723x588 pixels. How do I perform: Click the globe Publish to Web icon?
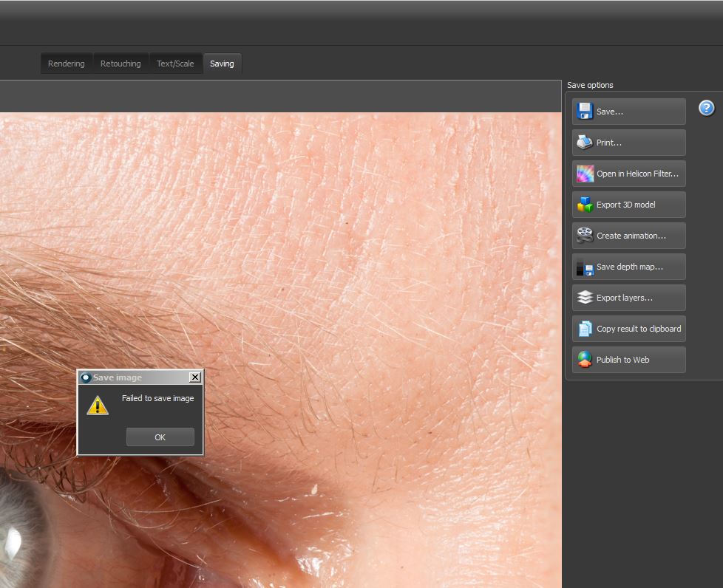(585, 360)
